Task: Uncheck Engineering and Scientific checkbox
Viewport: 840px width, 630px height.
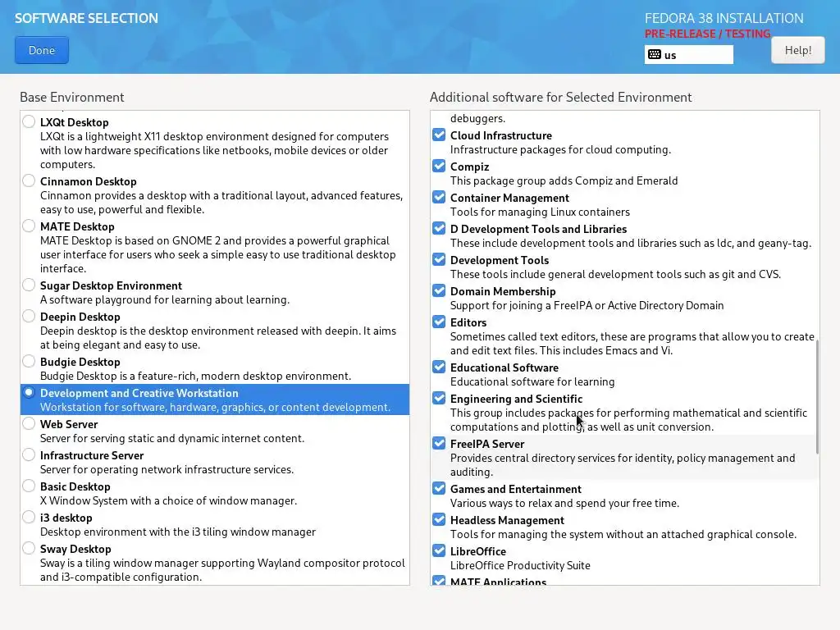Action: click(439, 399)
